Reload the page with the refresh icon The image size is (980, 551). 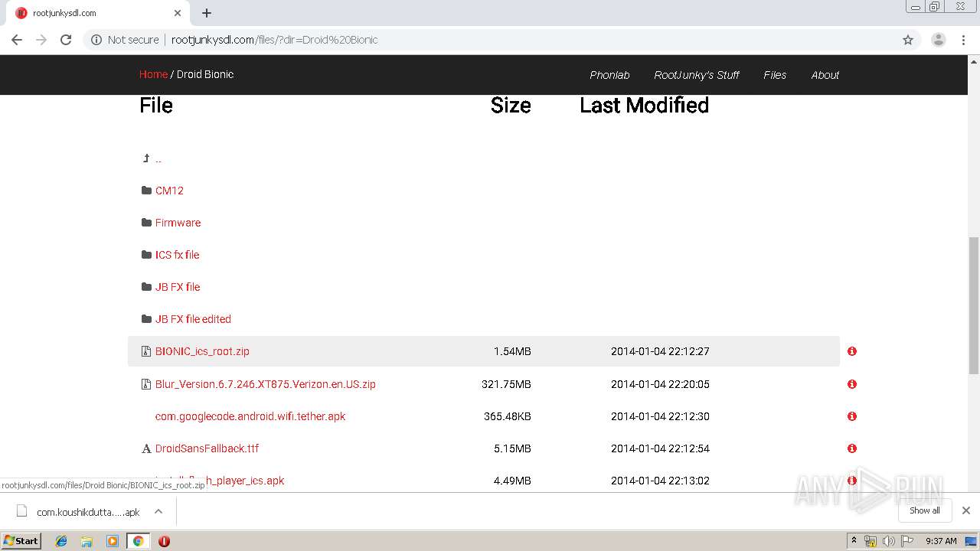(x=66, y=40)
